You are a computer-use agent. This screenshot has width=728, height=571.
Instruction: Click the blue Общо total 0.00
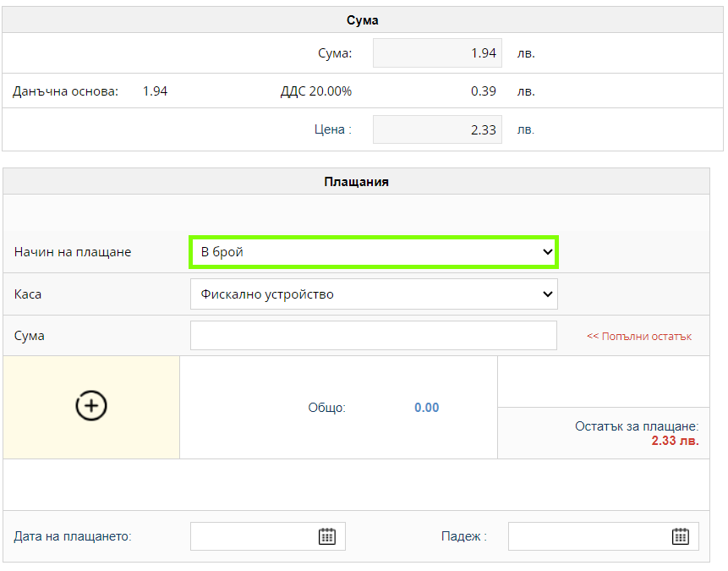426,408
